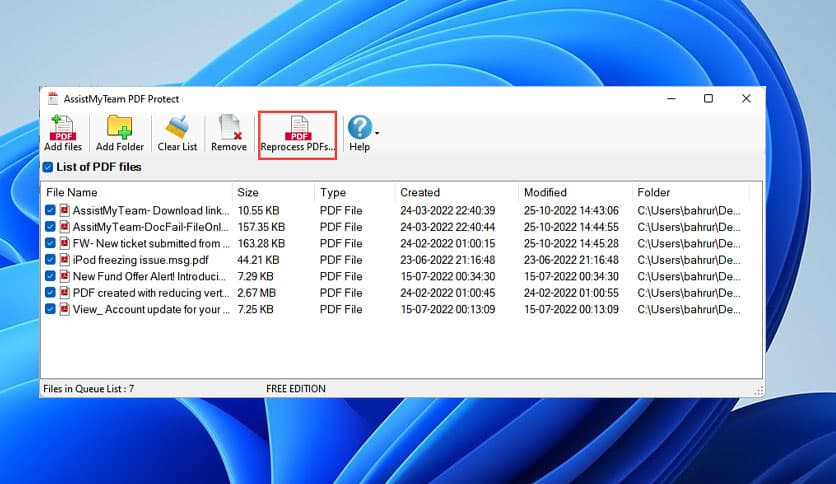Toggle checkbox for iPod freezing issue.msg.pdf
Screen dimensions: 836x484
[x=50, y=260]
